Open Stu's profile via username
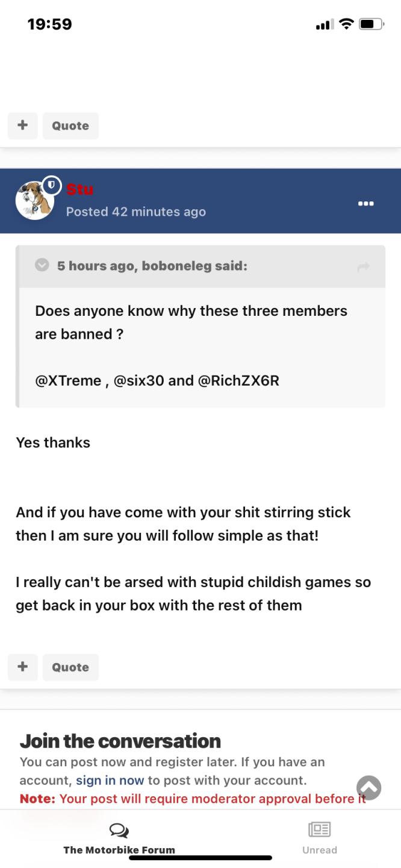This screenshot has width=401, height=868. tap(79, 189)
